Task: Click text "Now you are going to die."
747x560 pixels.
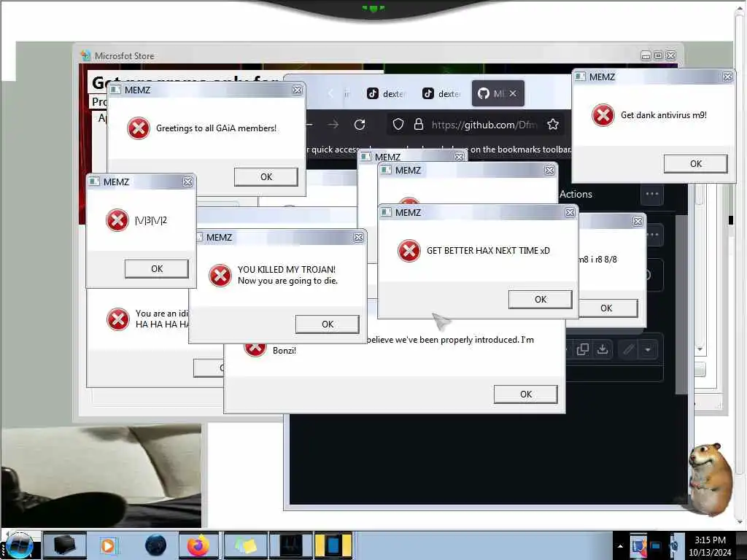Action: [x=287, y=281]
